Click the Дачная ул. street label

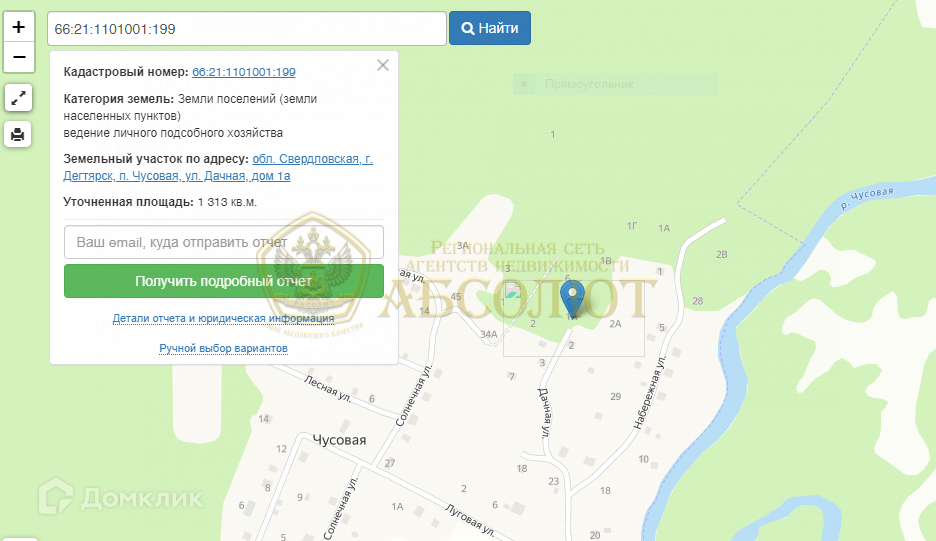point(545,413)
